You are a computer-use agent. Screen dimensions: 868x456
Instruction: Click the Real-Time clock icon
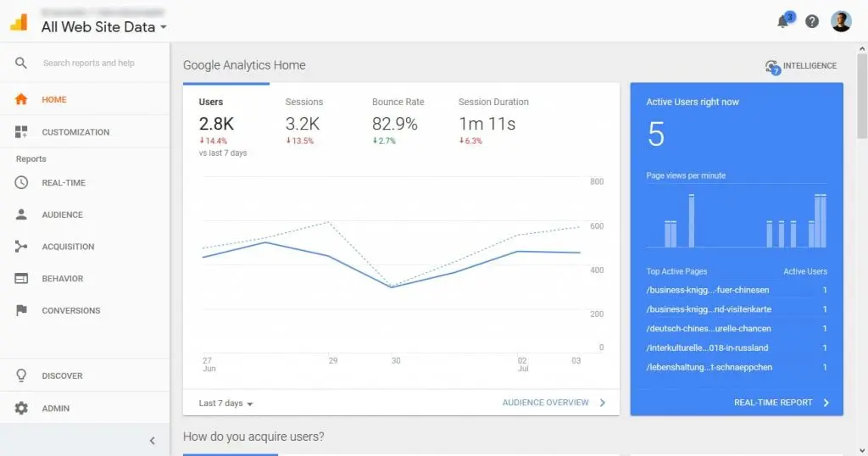(22, 183)
